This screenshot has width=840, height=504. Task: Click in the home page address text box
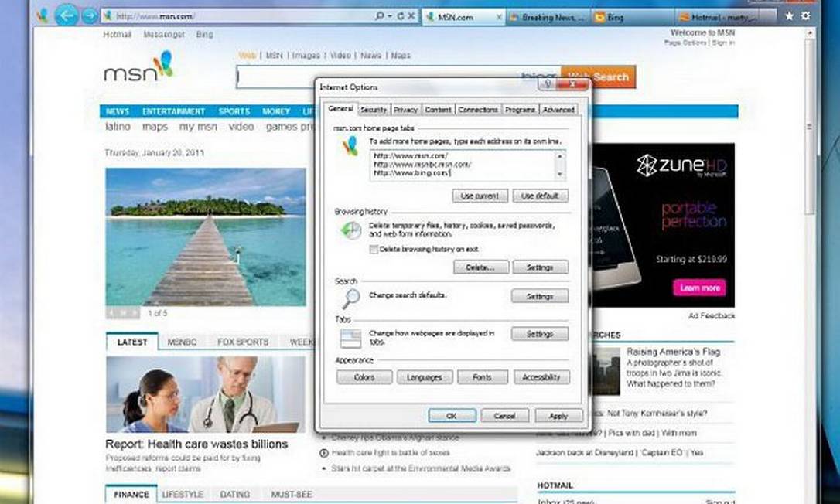(464, 165)
